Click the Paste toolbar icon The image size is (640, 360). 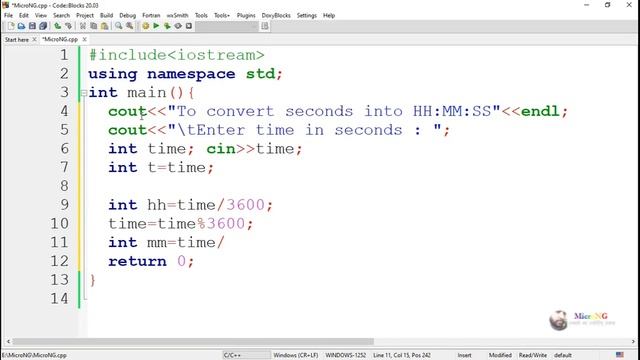tap(104, 26)
